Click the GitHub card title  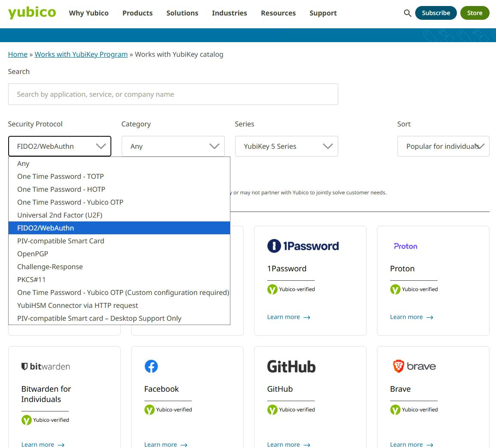pyautogui.click(x=280, y=389)
